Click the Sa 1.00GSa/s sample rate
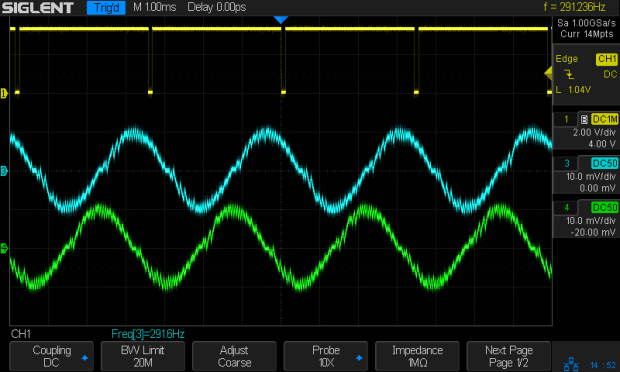 [586, 23]
